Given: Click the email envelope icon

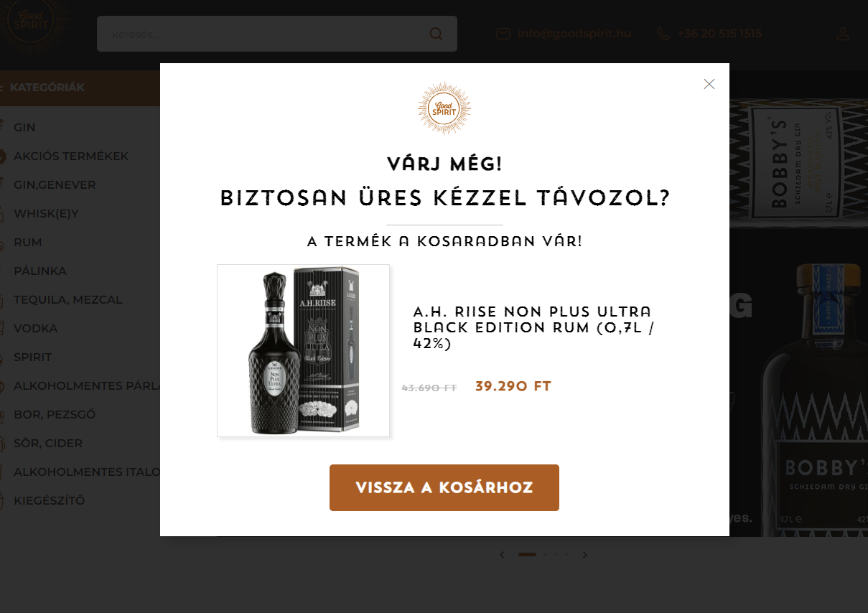Looking at the screenshot, I should 503,34.
